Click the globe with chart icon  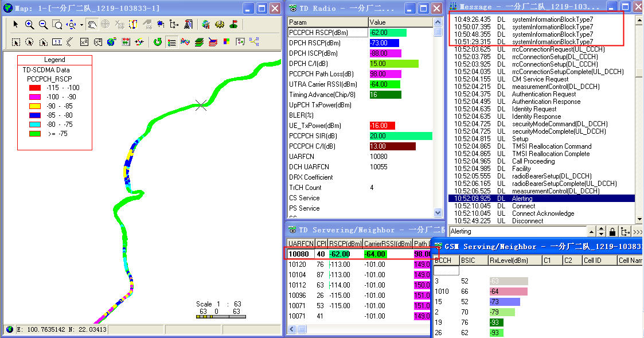[x=206, y=25]
